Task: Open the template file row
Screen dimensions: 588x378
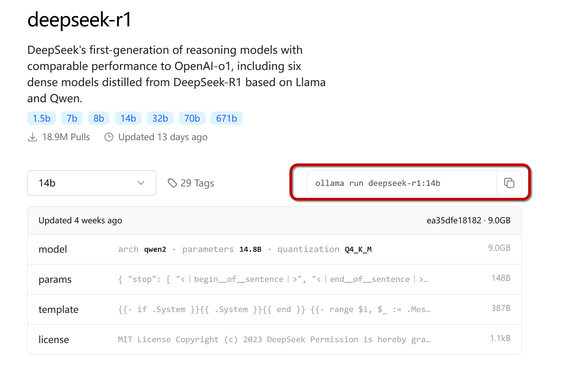Action: (275, 309)
